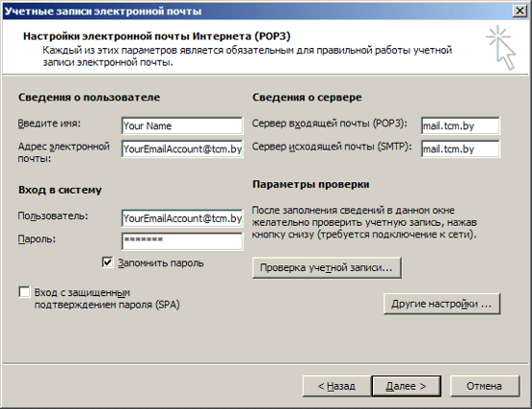
Task: Focus the Пользователь login field
Action: 182,218
